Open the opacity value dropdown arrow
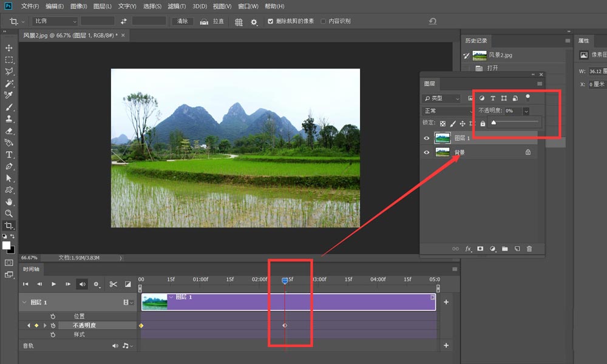The height and width of the screenshot is (364, 607). (526, 111)
